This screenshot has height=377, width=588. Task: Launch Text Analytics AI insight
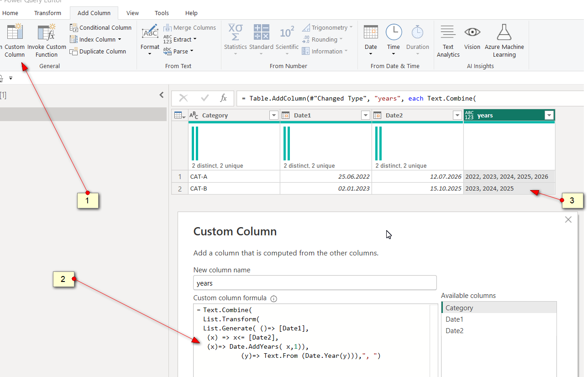tap(448, 41)
